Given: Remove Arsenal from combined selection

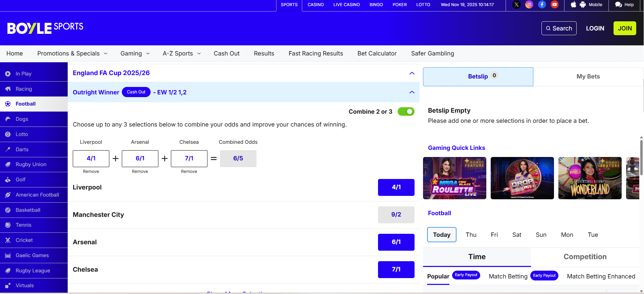Looking at the screenshot, I should pos(140,172).
